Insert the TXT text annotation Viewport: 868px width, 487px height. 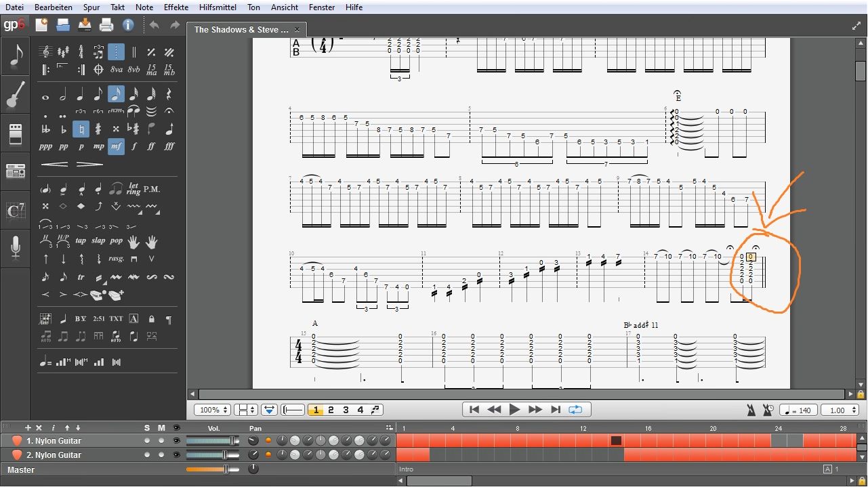tap(116, 318)
